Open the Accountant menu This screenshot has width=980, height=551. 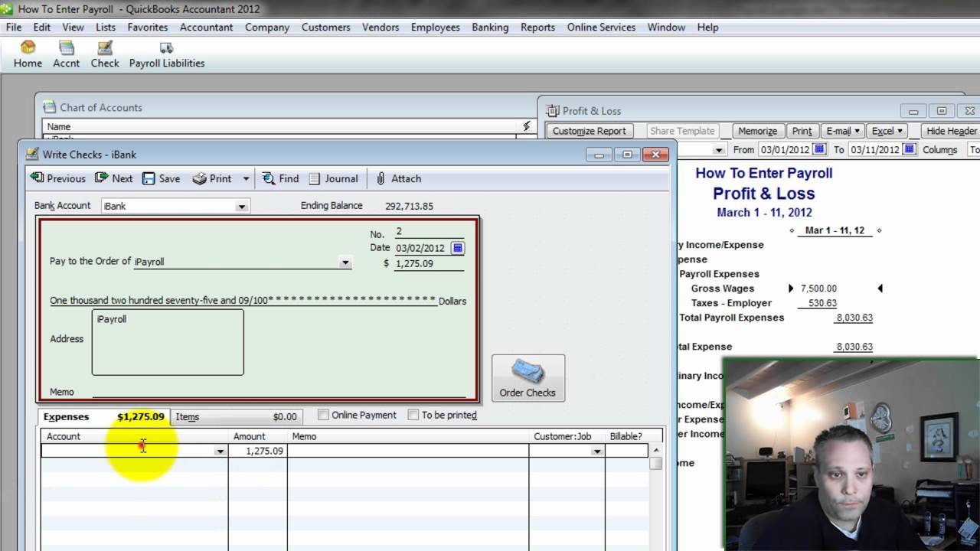pyautogui.click(x=206, y=27)
